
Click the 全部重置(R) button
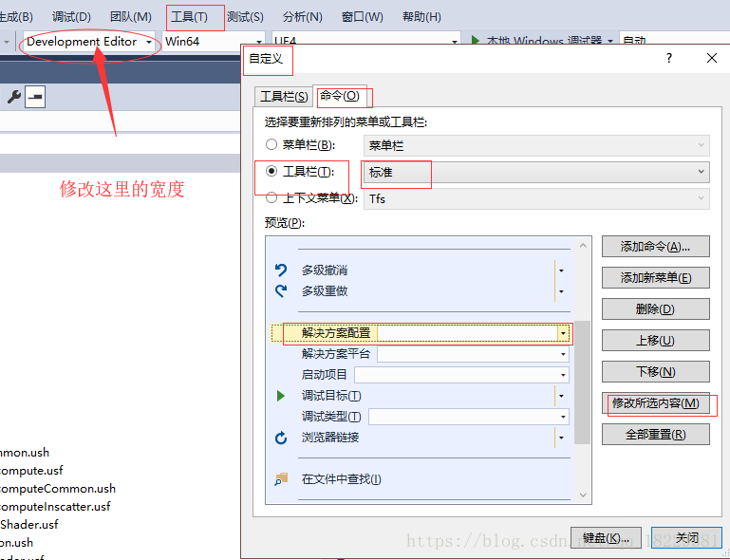656,435
